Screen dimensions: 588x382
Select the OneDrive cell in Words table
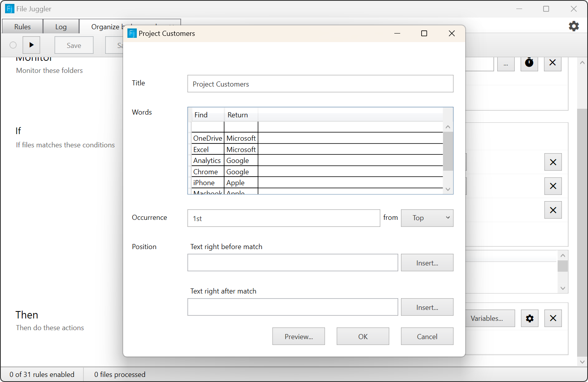208,138
